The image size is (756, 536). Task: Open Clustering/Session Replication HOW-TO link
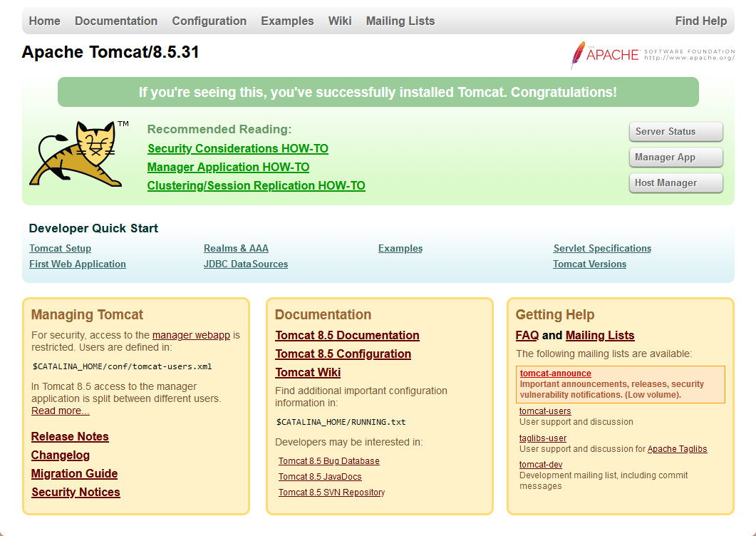(x=256, y=186)
